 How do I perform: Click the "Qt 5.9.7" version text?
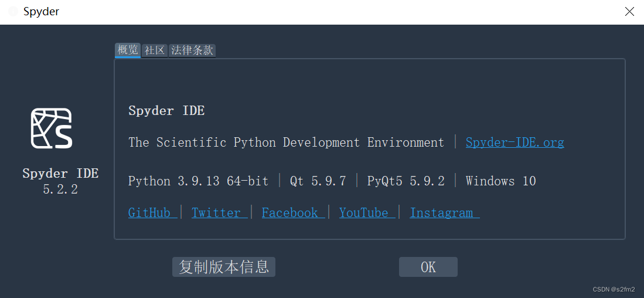pos(318,181)
